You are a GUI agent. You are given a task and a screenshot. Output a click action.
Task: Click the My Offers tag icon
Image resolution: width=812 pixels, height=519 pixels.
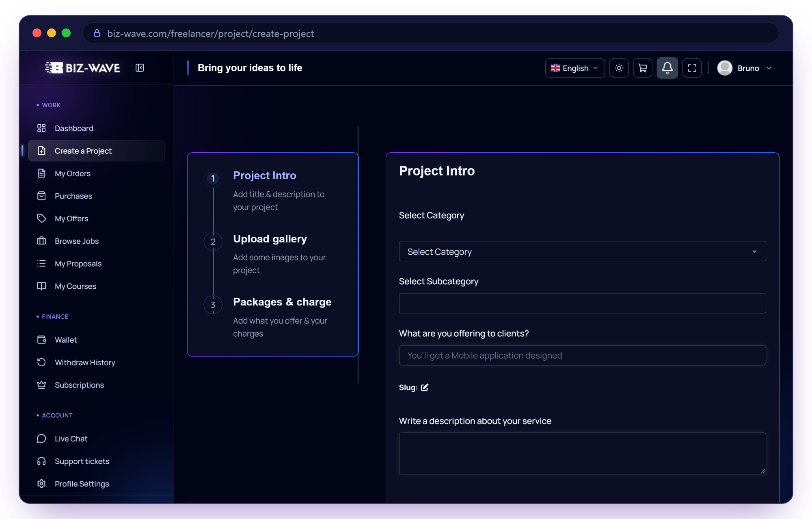click(x=41, y=218)
